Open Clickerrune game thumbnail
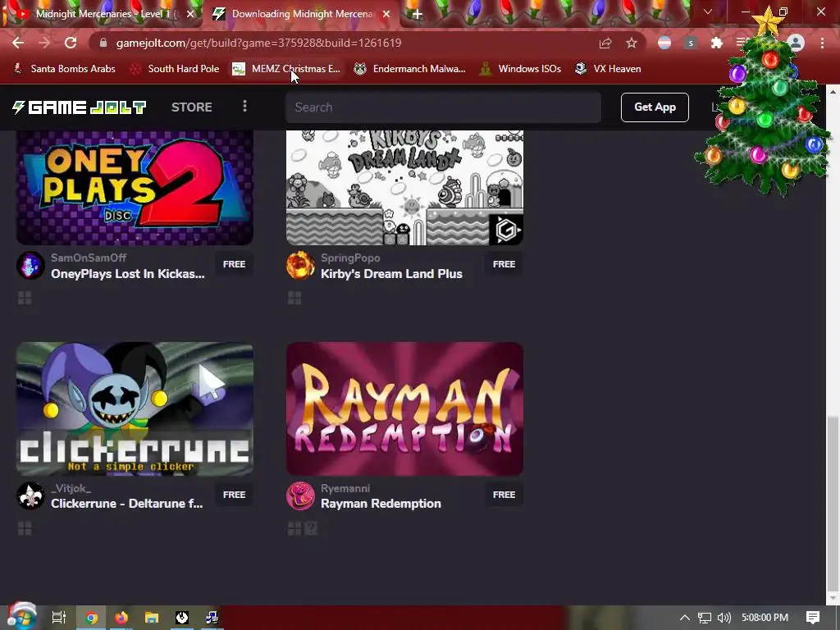840x630 pixels. coord(135,409)
